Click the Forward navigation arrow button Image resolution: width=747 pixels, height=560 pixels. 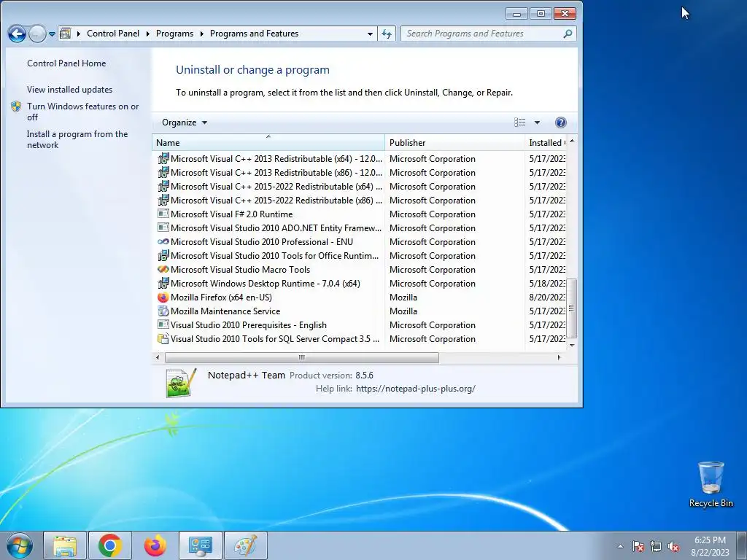coord(37,34)
